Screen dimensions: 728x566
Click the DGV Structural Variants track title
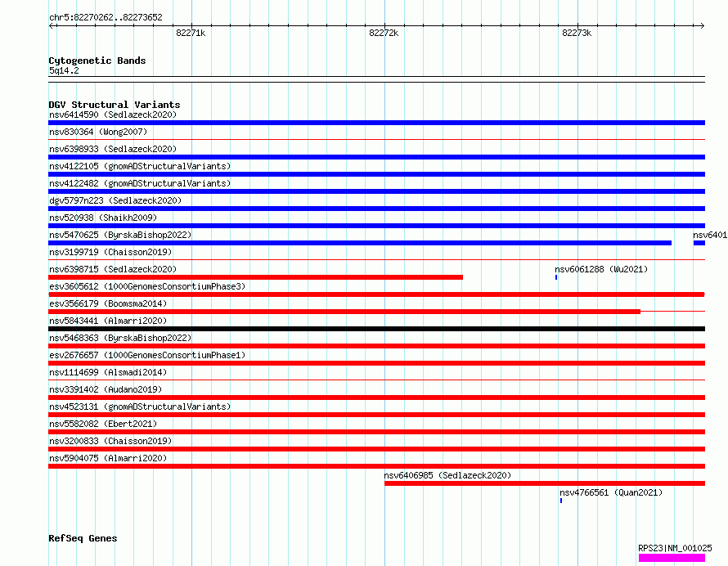pos(115,105)
